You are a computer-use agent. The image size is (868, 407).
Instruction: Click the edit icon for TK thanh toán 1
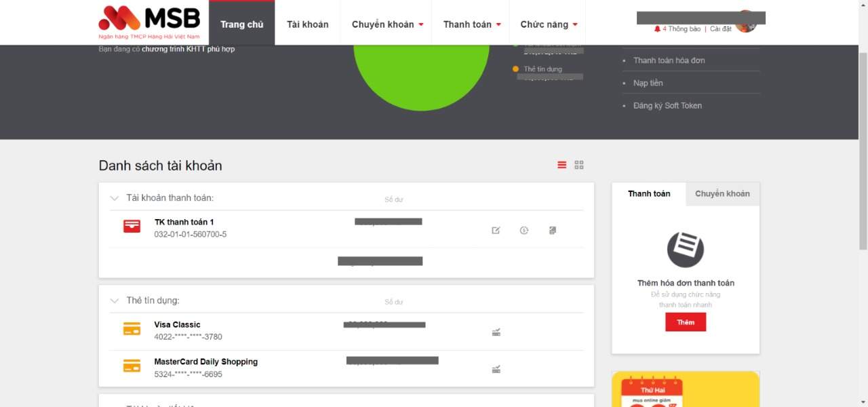(496, 231)
